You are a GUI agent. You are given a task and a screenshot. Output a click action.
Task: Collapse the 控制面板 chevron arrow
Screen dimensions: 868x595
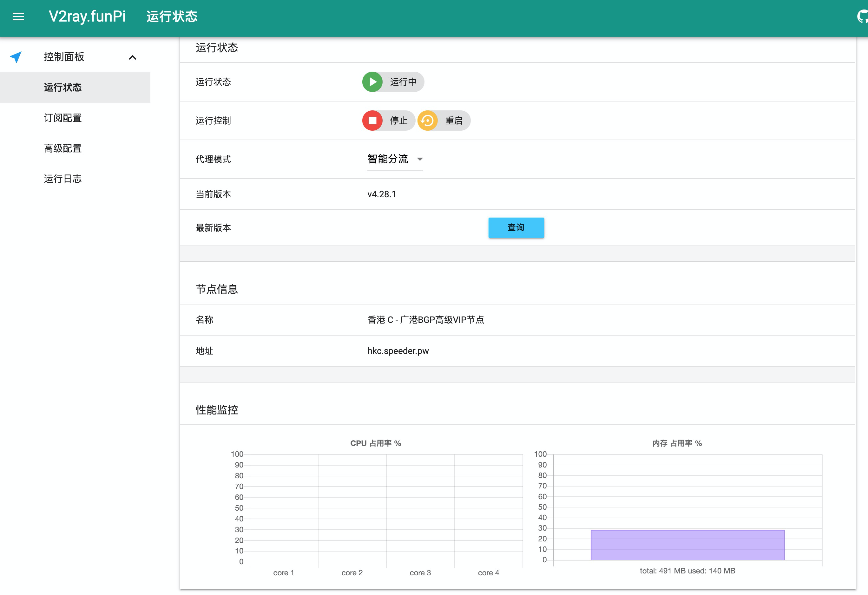pyautogui.click(x=133, y=57)
